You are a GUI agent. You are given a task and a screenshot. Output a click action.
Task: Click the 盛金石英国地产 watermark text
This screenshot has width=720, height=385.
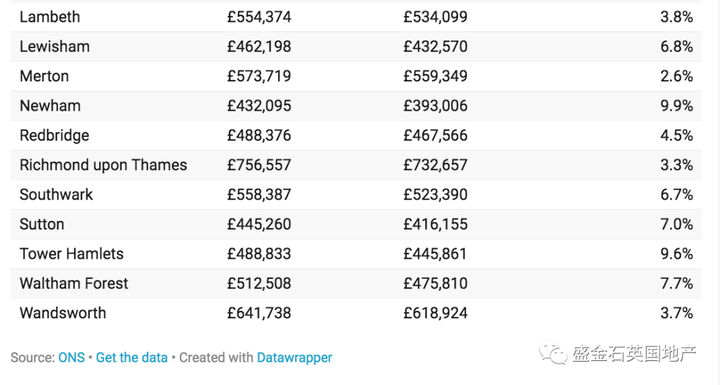tap(634, 353)
